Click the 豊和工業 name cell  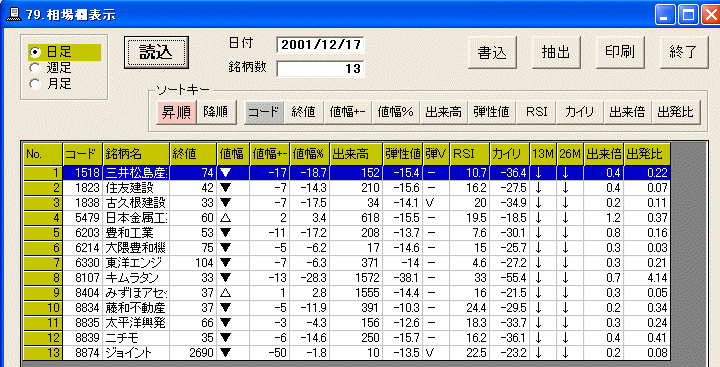[x=136, y=233]
